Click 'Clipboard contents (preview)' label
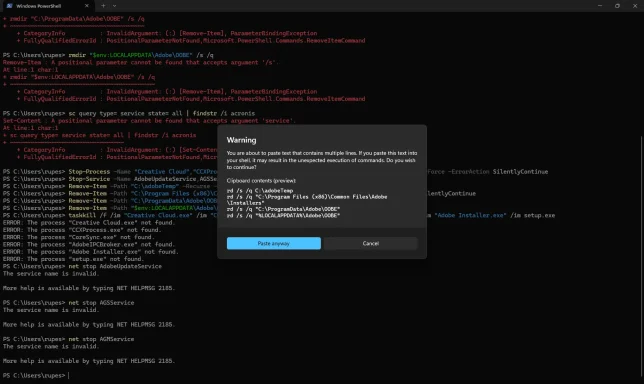This screenshot has height=384, width=644. (x=261, y=180)
